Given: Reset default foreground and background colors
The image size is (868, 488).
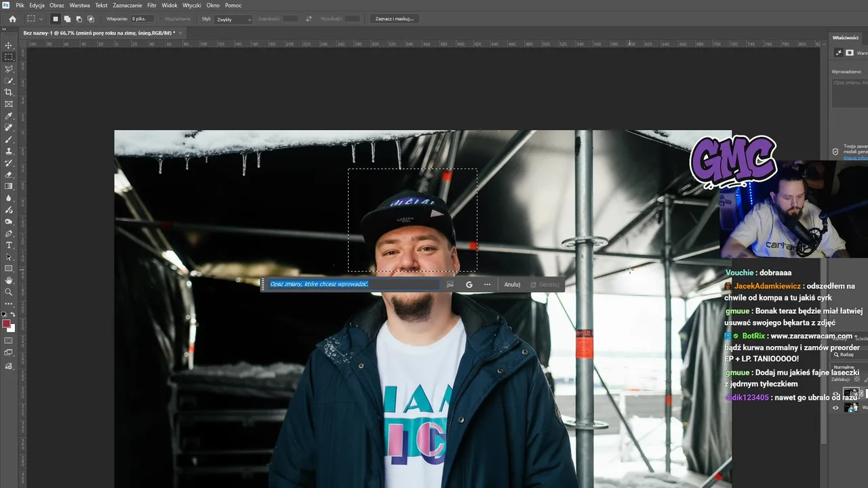Looking at the screenshot, I should [4, 314].
